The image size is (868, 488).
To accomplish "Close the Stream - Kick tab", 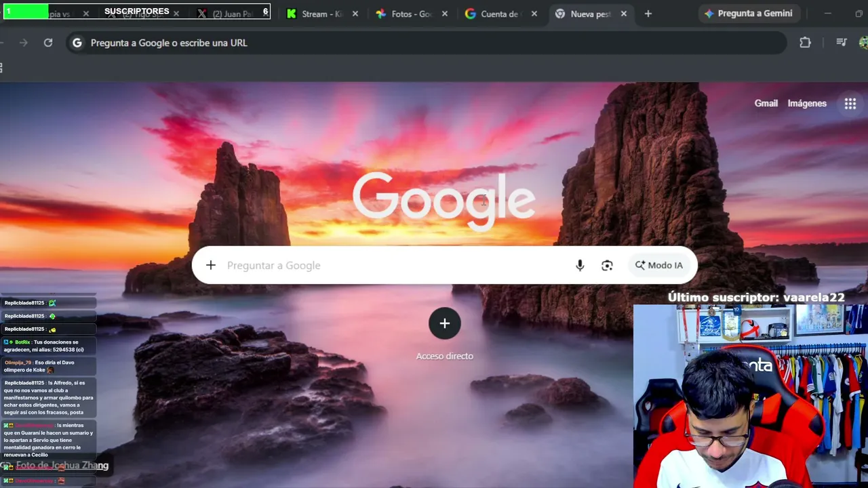I will click(356, 14).
